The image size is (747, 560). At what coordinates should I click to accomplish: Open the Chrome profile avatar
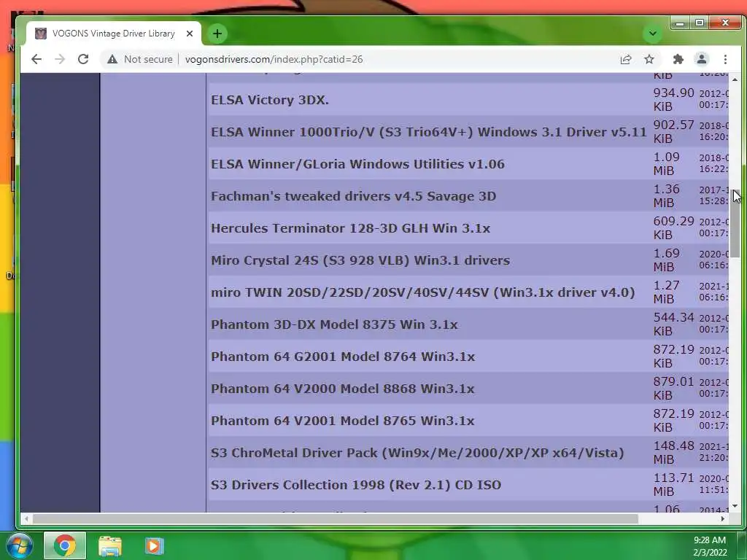coord(701,59)
